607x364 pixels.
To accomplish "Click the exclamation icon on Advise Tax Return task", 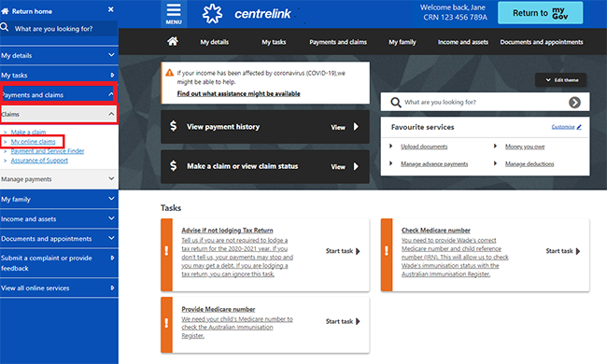I will click(x=166, y=251).
